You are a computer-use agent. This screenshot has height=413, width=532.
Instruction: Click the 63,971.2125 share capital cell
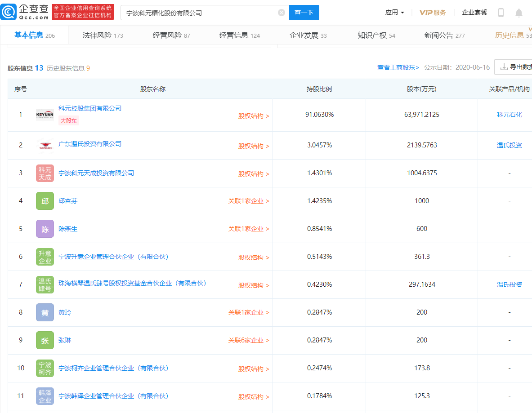click(422, 115)
